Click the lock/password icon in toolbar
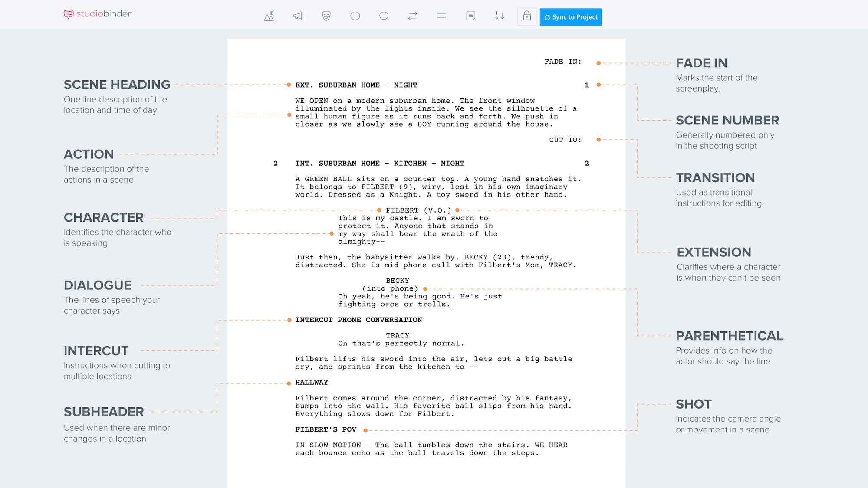The width and height of the screenshot is (868, 488). coord(526,16)
